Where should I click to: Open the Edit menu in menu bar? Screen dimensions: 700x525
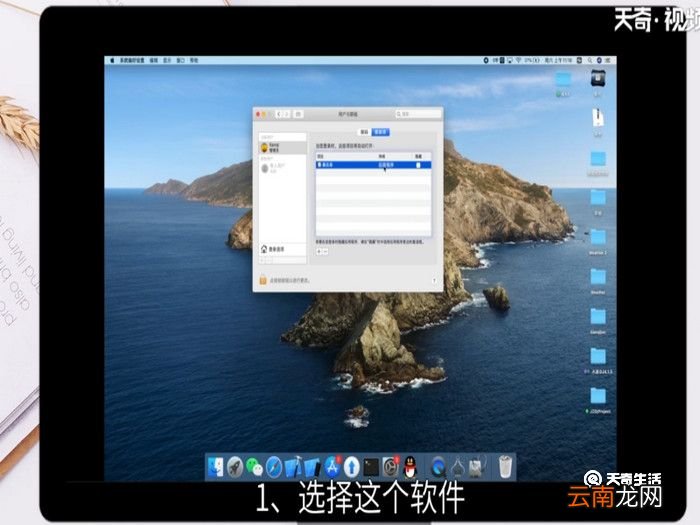click(x=154, y=60)
